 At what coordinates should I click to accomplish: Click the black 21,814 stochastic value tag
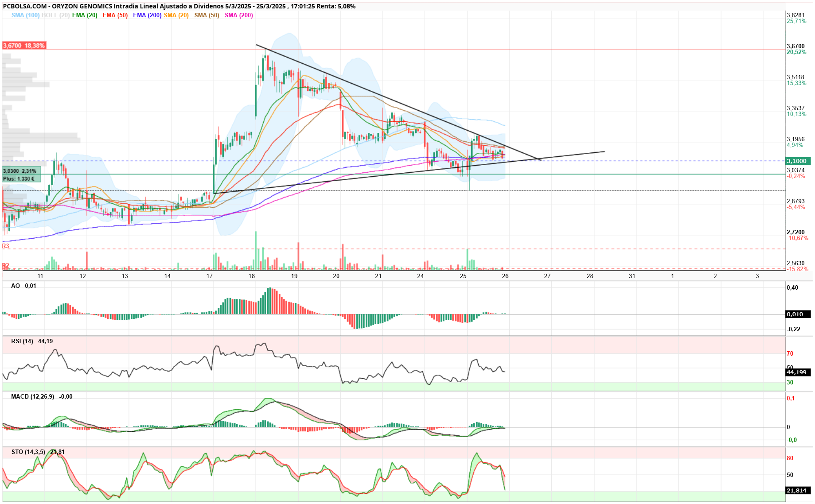[x=798, y=491]
